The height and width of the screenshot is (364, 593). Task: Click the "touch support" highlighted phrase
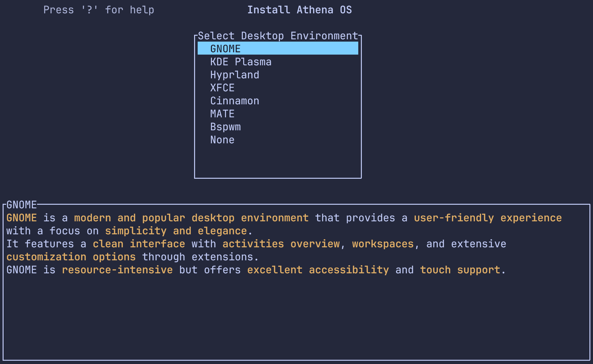click(x=460, y=270)
